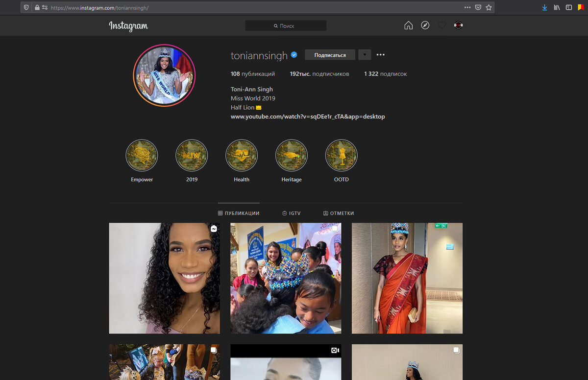588x380 pixels.
Task: Click the Miss World 2019 bio line
Action: point(253,98)
